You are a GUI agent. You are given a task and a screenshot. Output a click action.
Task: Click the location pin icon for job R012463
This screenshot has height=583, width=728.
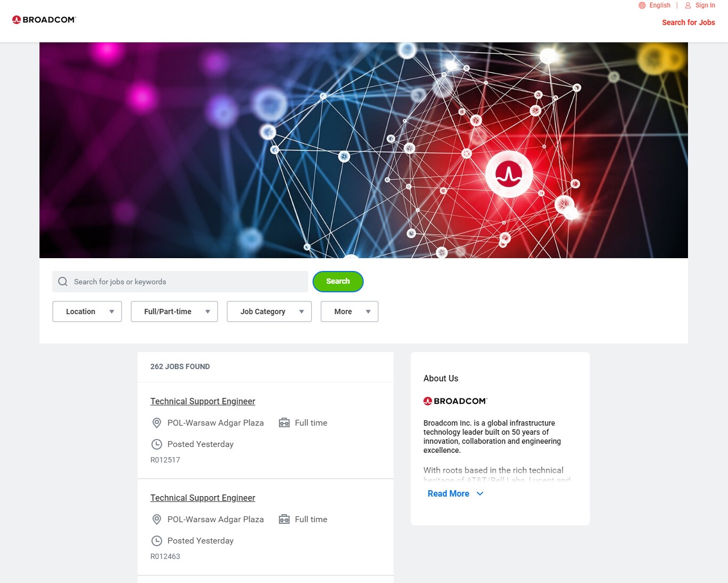[x=157, y=520]
